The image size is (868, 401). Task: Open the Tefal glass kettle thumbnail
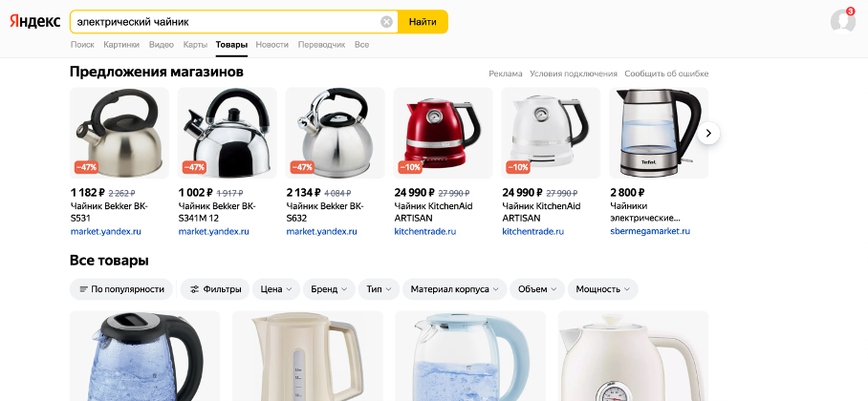coord(659,133)
